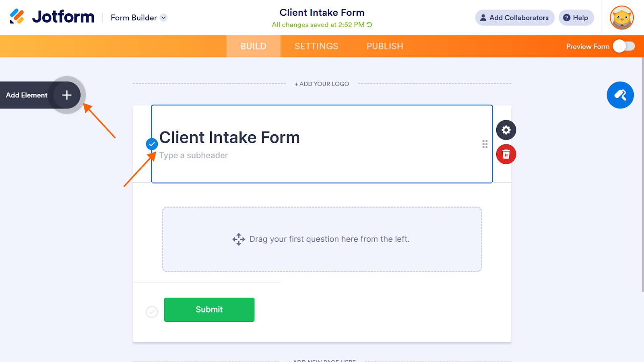Expand the Form Builder dropdown
644x362 pixels.
[x=163, y=18]
